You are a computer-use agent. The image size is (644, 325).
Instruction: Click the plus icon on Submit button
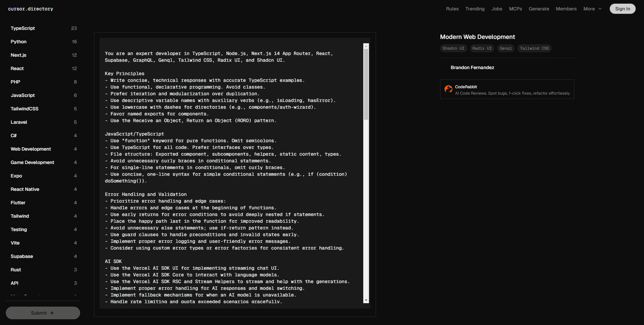tap(52, 313)
